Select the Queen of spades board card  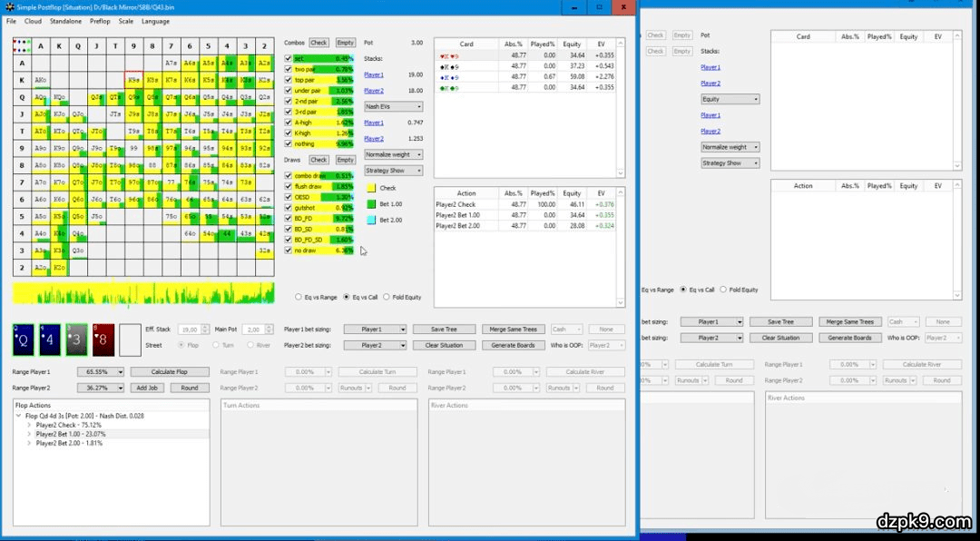pyautogui.click(x=24, y=339)
